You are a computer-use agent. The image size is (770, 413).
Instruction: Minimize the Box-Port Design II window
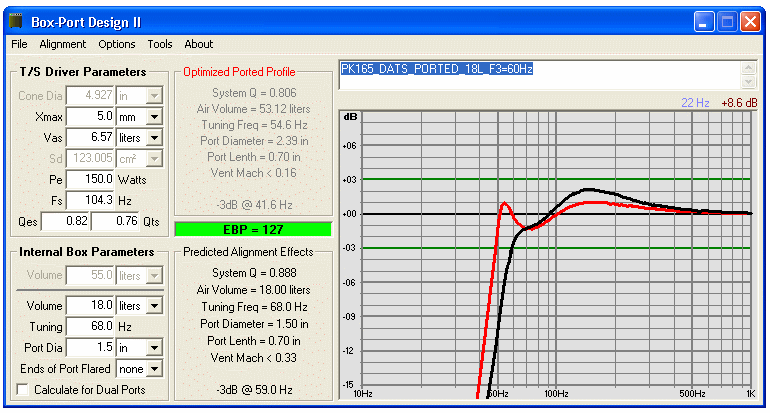tap(704, 22)
